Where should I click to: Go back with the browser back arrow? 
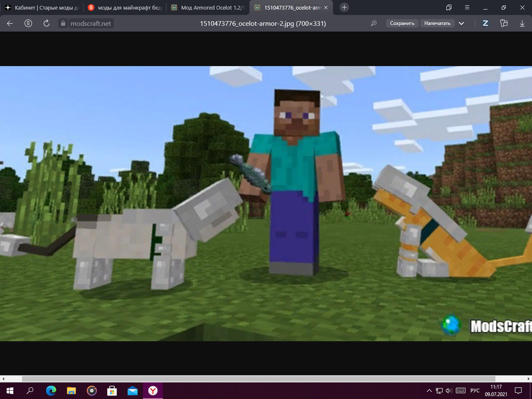[10, 23]
